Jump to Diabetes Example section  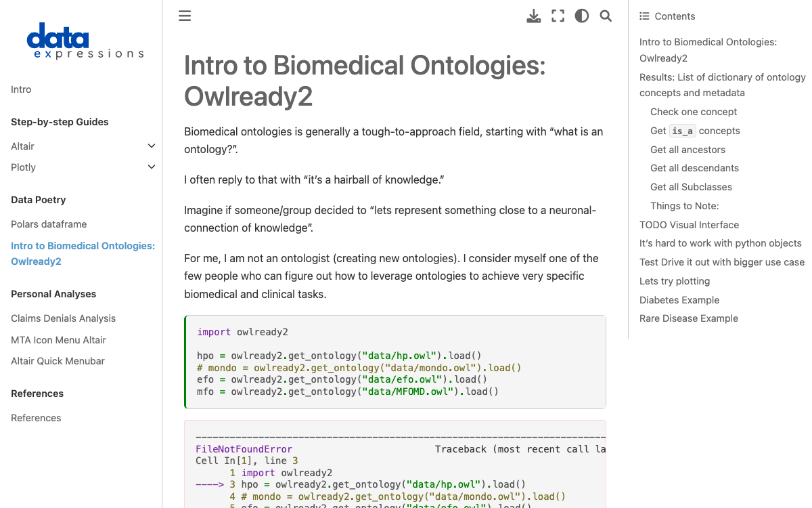(x=679, y=300)
